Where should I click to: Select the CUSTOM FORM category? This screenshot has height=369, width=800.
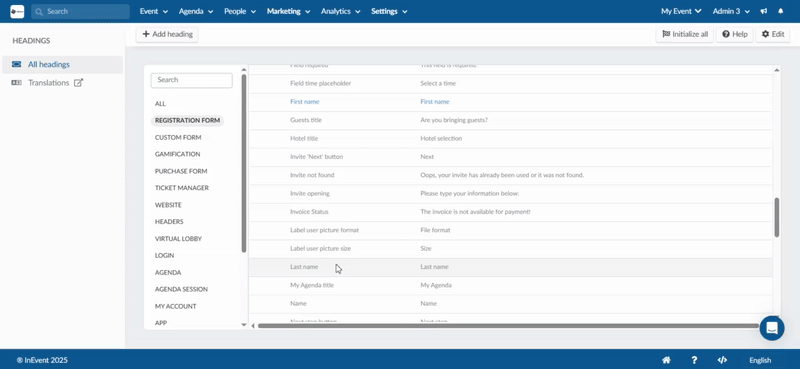point(178,137)
